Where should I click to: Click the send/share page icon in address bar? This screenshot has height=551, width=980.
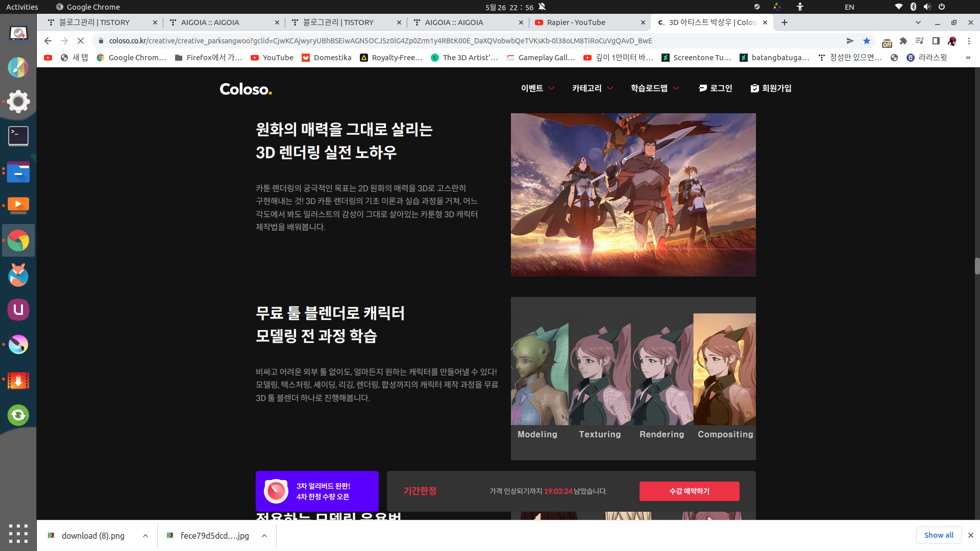click(850, 41)
